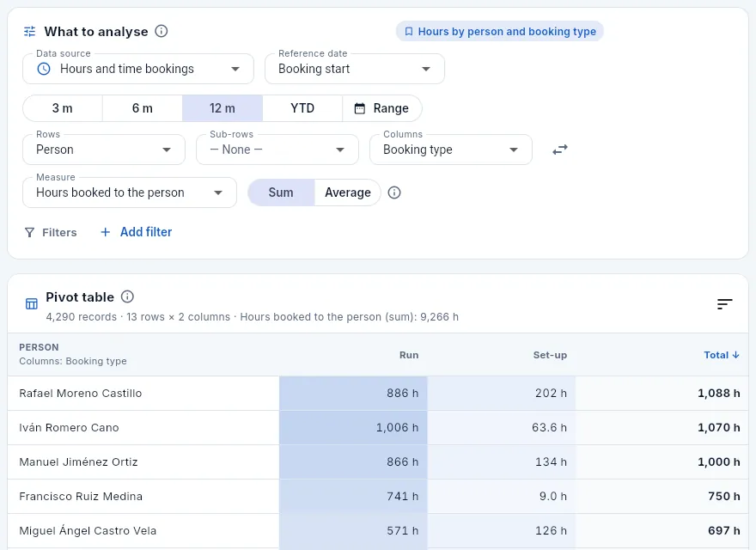Click the pivot table grid icon
The width and height of the screenshot is (756, 550).
[32, 303]
